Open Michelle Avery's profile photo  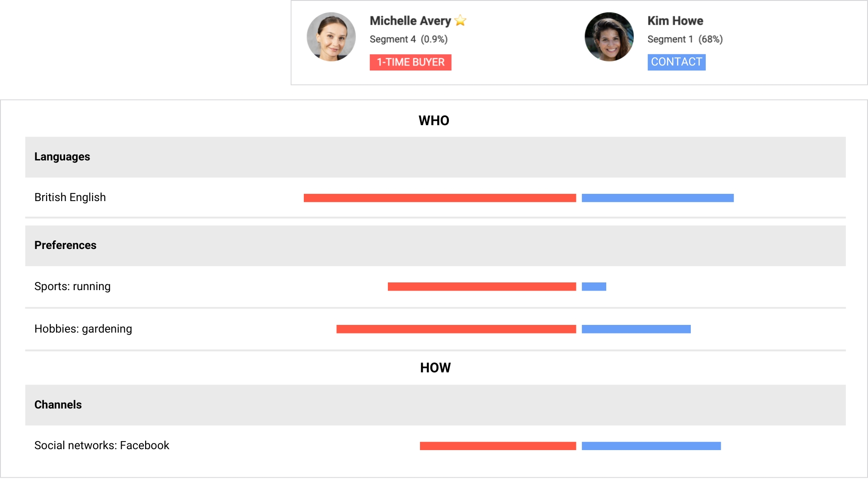tap(331, 37)
